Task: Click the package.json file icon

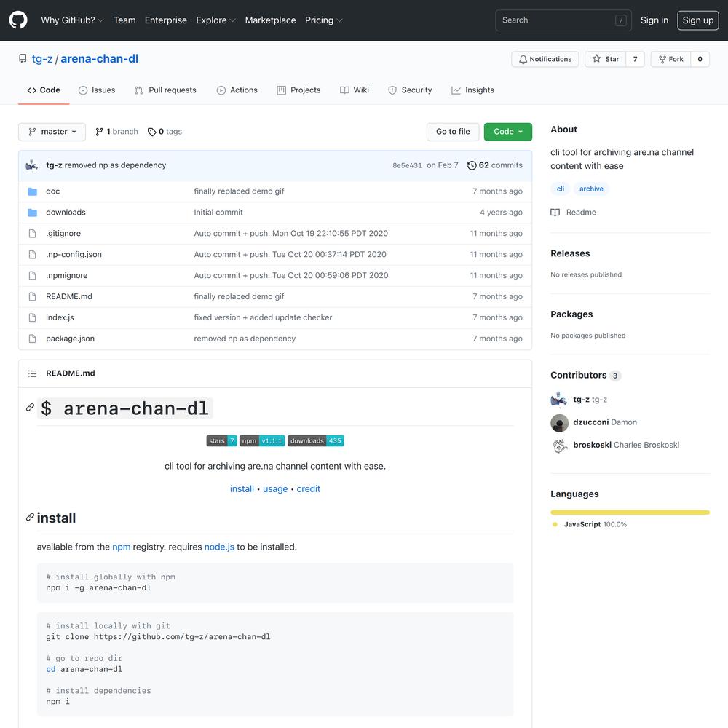Action: pyautogui.click(x=32, y=339)
